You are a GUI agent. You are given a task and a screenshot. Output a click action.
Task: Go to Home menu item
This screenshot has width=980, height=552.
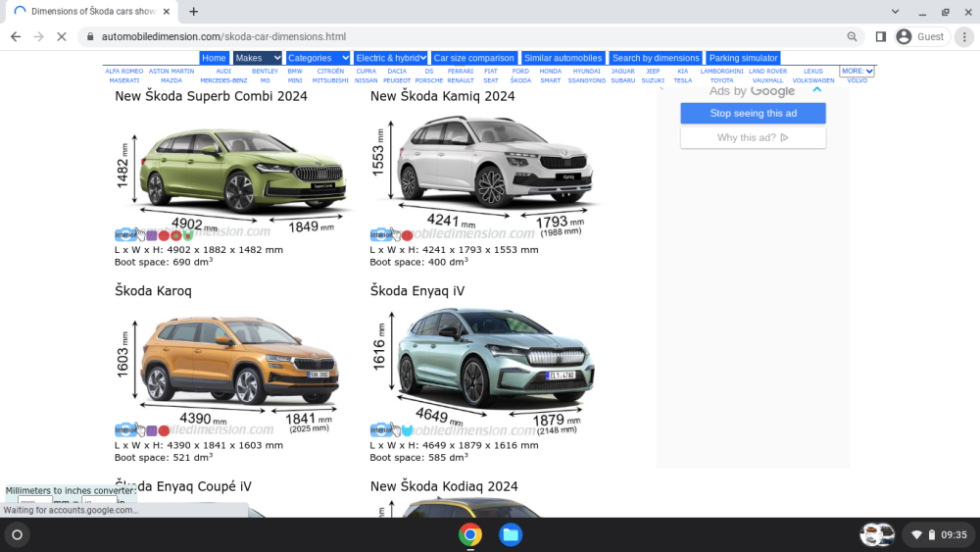tap(214, 58)
